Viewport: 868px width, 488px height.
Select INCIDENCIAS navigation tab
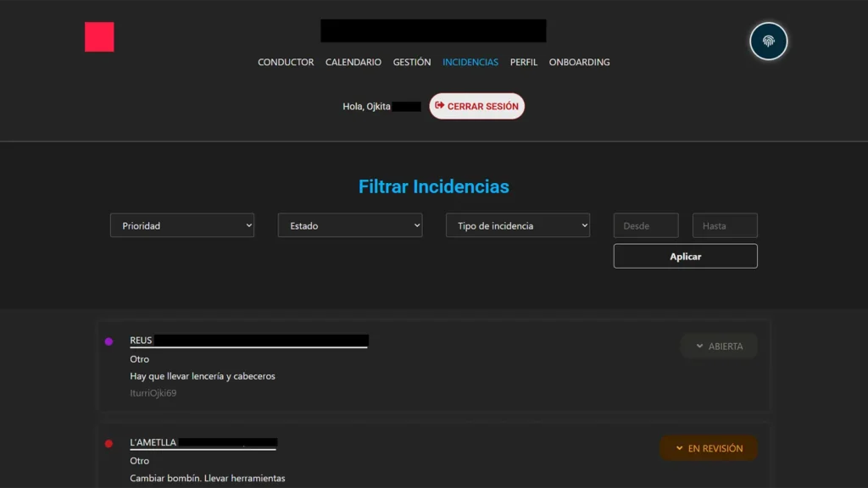[470, 62]
